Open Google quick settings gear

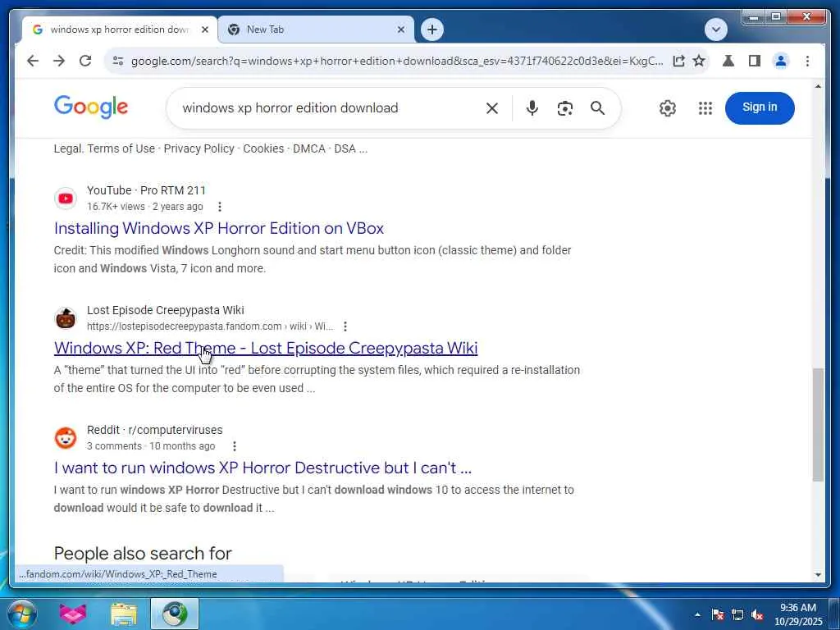coord(668,108)
